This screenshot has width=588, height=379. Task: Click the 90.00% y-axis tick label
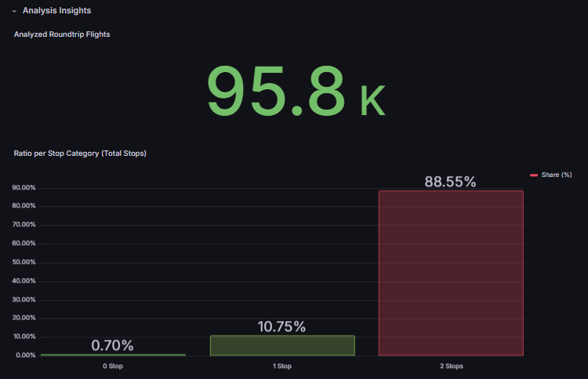pos(23,188)
